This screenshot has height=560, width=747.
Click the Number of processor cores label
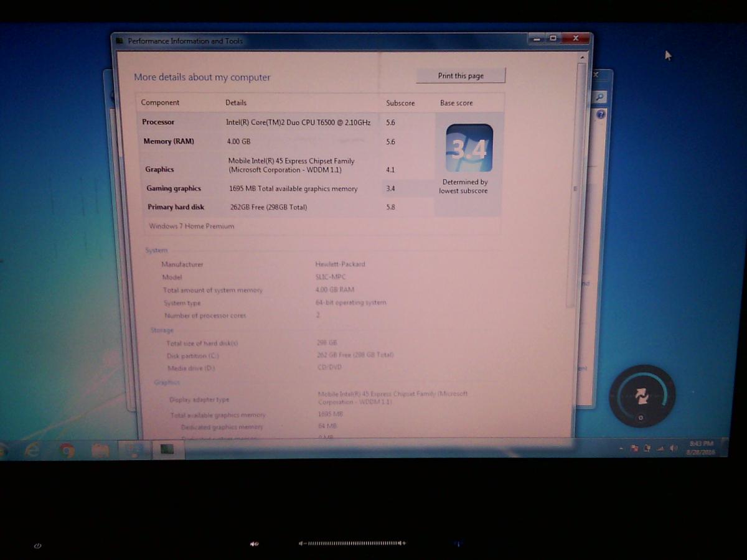point(205,315)
